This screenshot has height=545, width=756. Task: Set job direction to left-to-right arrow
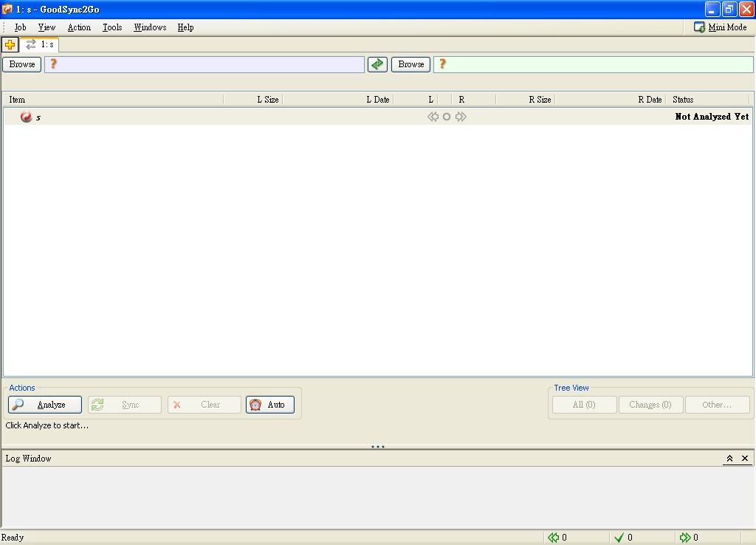point(461,117)
